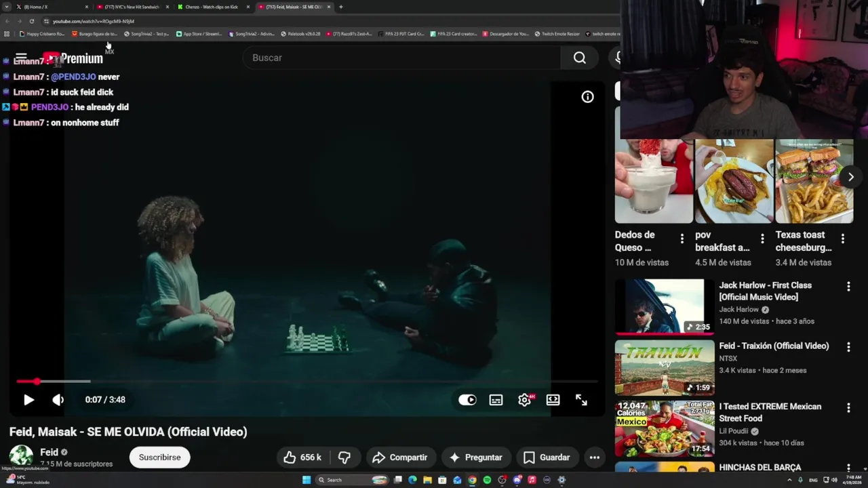Screen dimensions: 868x488
Task: Open Spotify from the taskbar
Action: point(487,480)
